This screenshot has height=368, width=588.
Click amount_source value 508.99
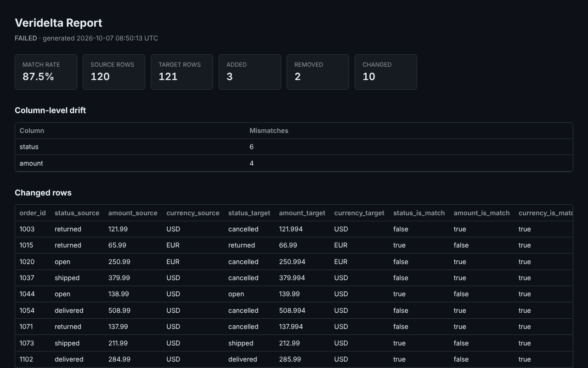pos(119,310)
